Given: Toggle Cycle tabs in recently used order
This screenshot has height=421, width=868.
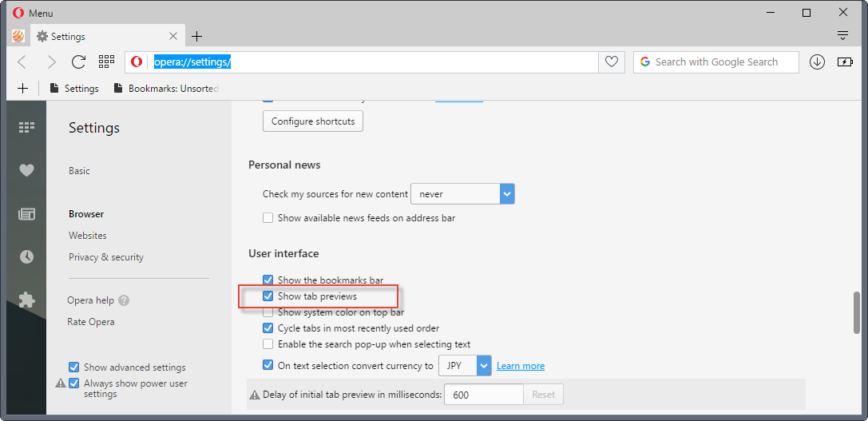Looking at the screenshot, I should click(x=268, y=328).
